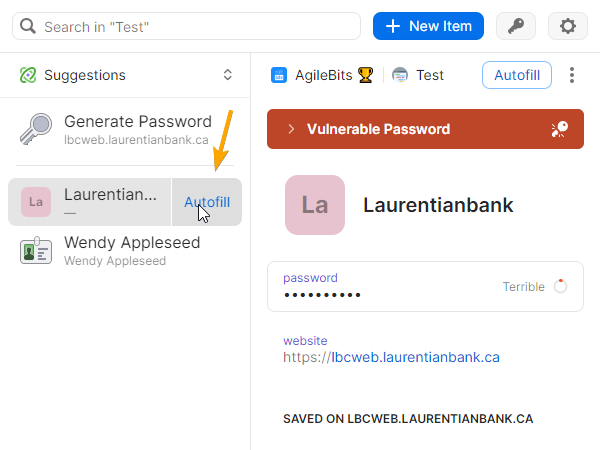Viewport: 600px width, 450px height.
Task: Click the Wendy Appleseed identity card icon
Action: click(37, 251)
